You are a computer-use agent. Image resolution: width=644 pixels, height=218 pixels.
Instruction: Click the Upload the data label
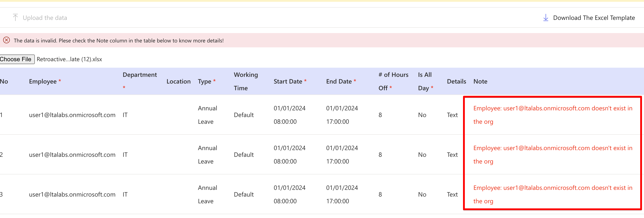45,18
